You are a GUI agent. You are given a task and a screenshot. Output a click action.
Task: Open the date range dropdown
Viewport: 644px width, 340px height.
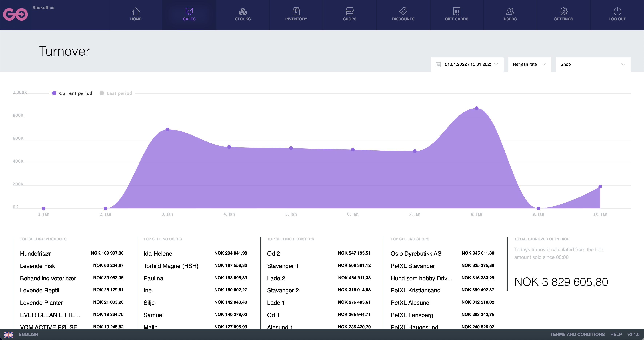[467, 65]
